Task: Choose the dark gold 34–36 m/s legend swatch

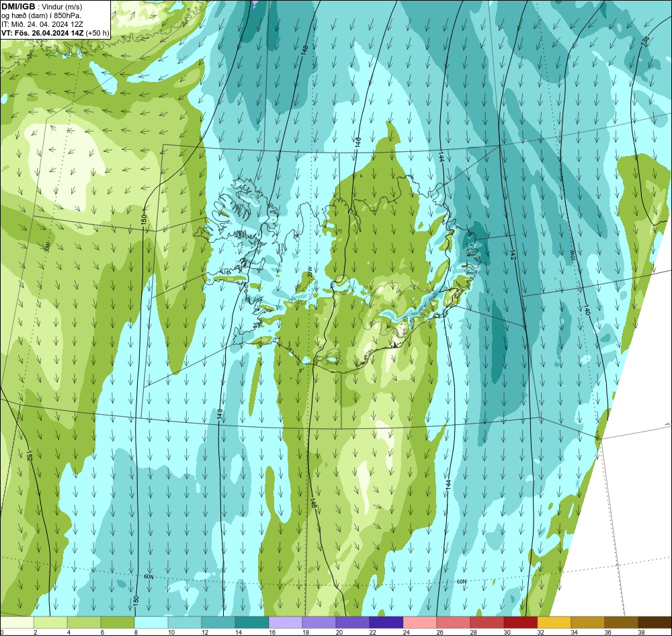Action: tap(587, 623)
